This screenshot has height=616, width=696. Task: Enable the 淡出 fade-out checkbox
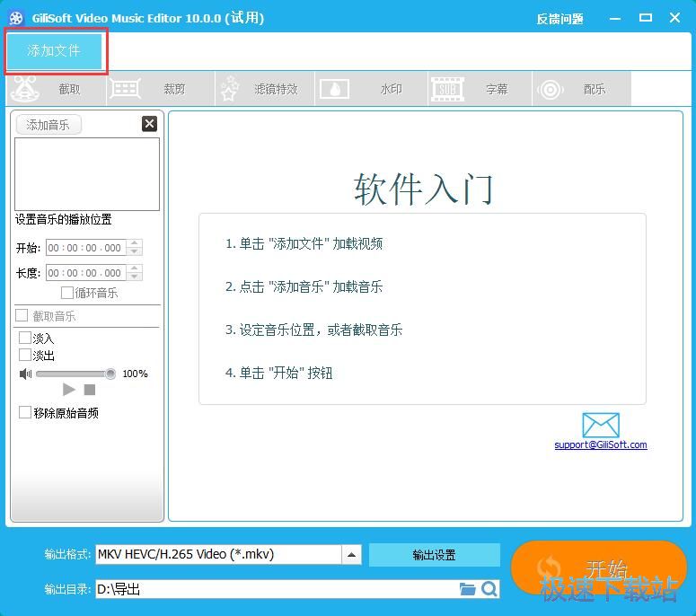[x=25, y=355]
